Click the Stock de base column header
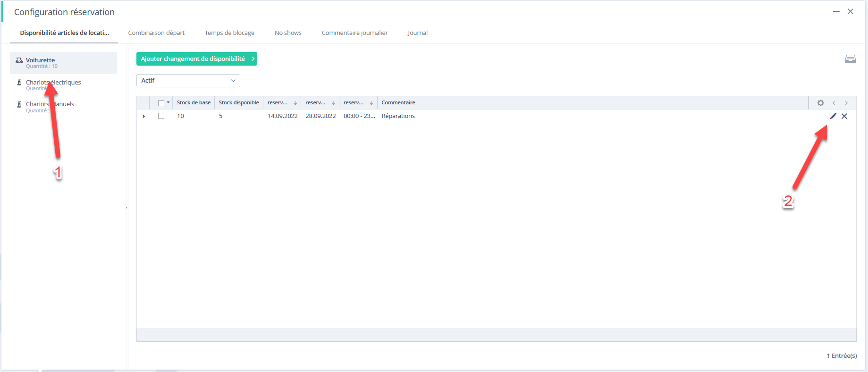This screenshot has height=372, width=868. [x=194, y=103]
